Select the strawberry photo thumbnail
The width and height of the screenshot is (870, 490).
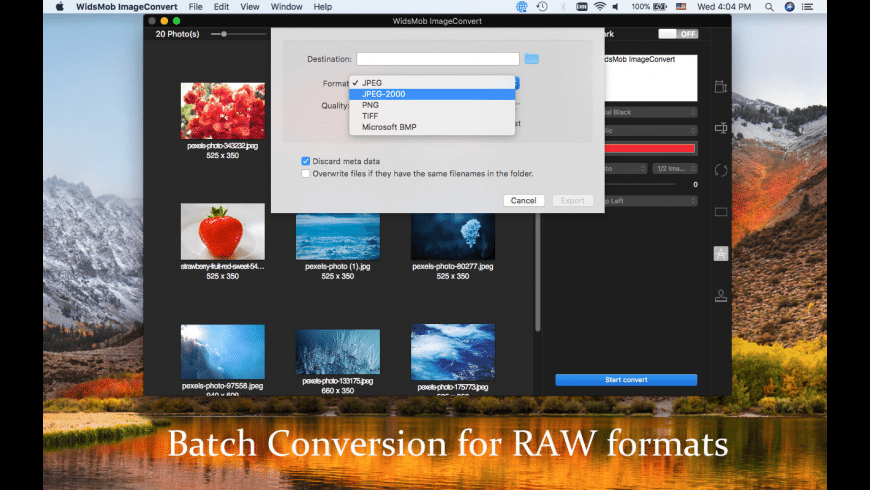point(222,231)
